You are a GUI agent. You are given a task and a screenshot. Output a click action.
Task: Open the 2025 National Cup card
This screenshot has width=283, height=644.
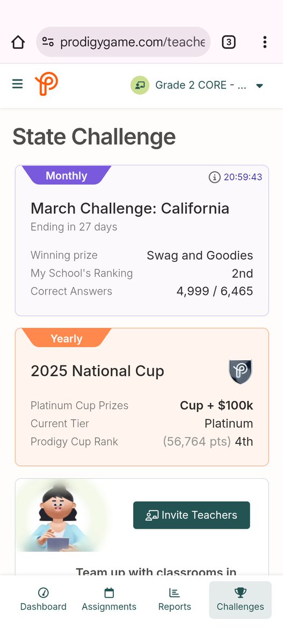[142, 397]
